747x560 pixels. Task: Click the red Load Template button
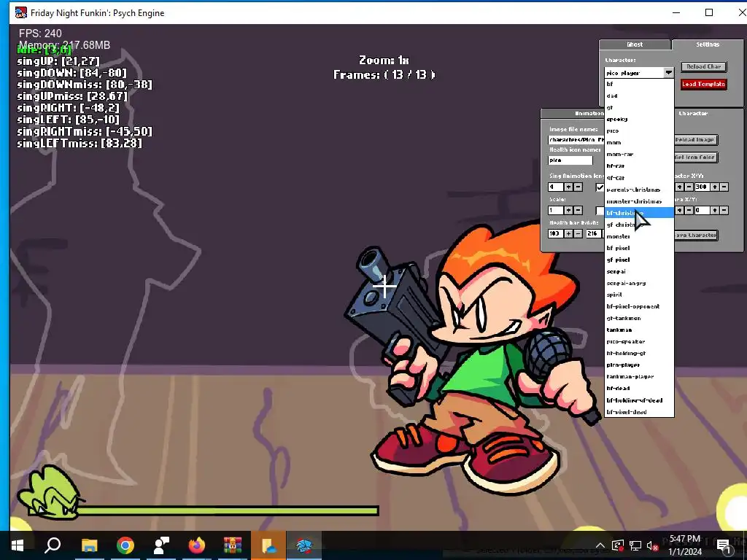[x=704, y=85]
